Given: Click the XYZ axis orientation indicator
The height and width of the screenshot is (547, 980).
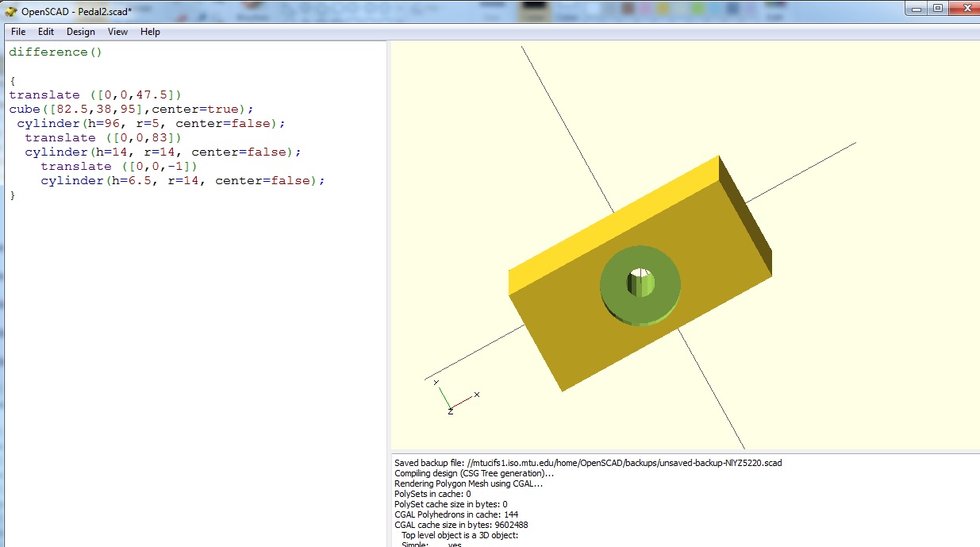Looking at the screenshot, I should (x=452, y=397).
